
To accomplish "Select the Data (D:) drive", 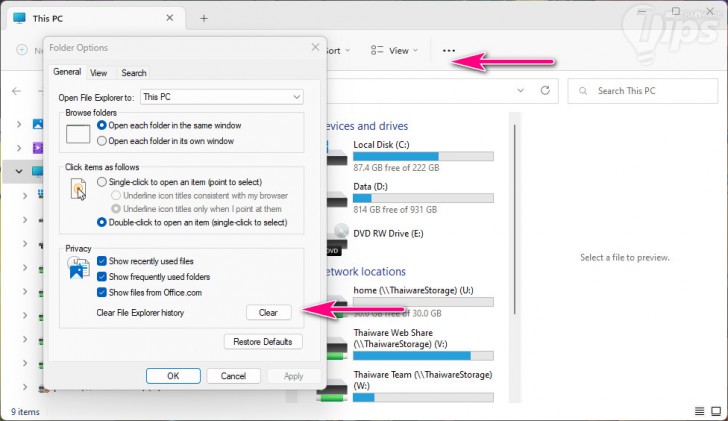I will [410, 198].
